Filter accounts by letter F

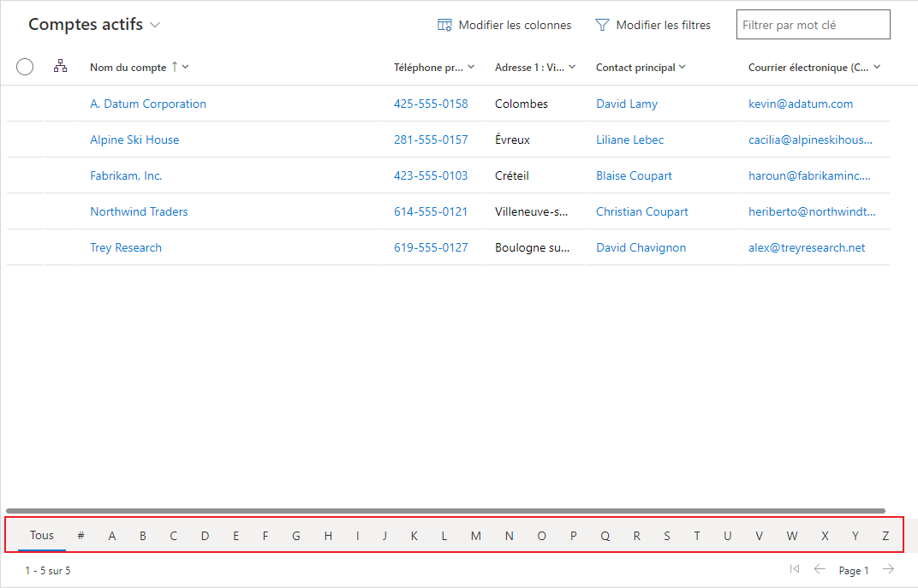pos(265,536)
